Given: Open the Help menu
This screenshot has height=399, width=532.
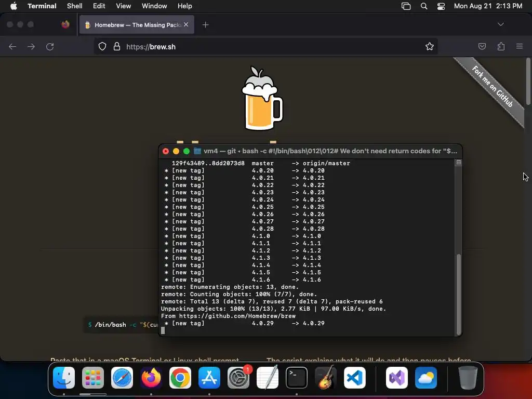Looking at the screenshot, I should click(x=184, y=6).
